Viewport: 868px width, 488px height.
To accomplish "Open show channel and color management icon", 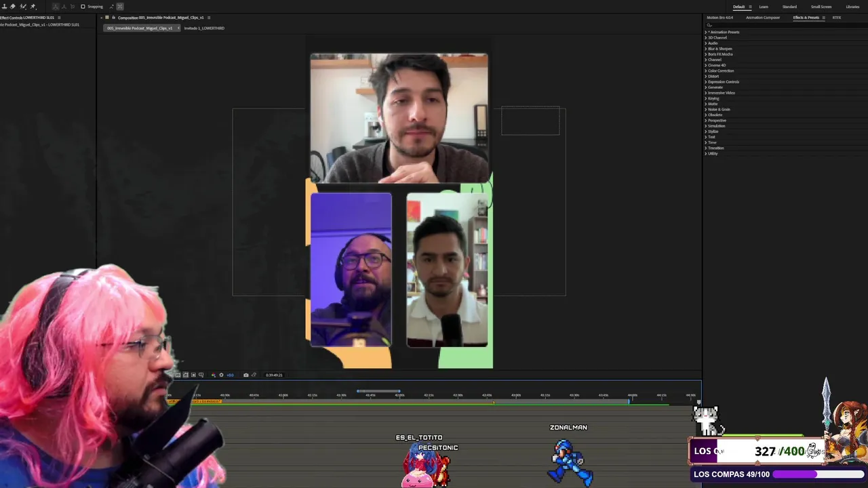I will pos(214,375).
